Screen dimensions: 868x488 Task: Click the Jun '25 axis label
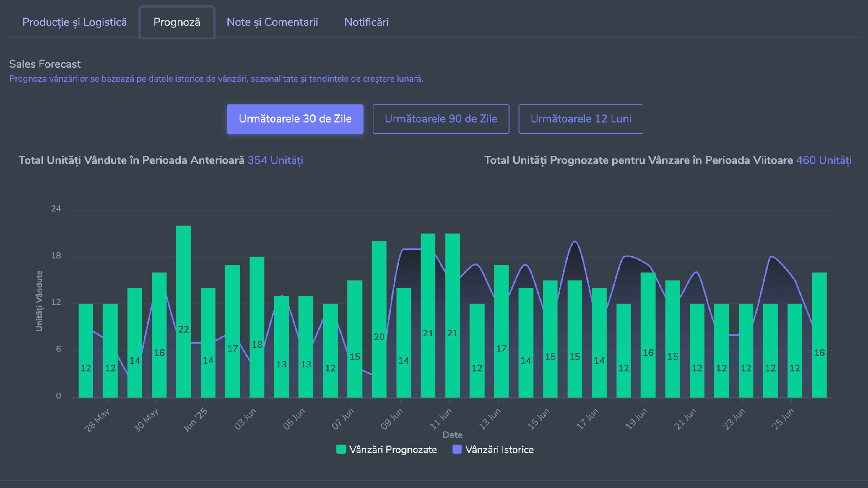click(195, 419)
